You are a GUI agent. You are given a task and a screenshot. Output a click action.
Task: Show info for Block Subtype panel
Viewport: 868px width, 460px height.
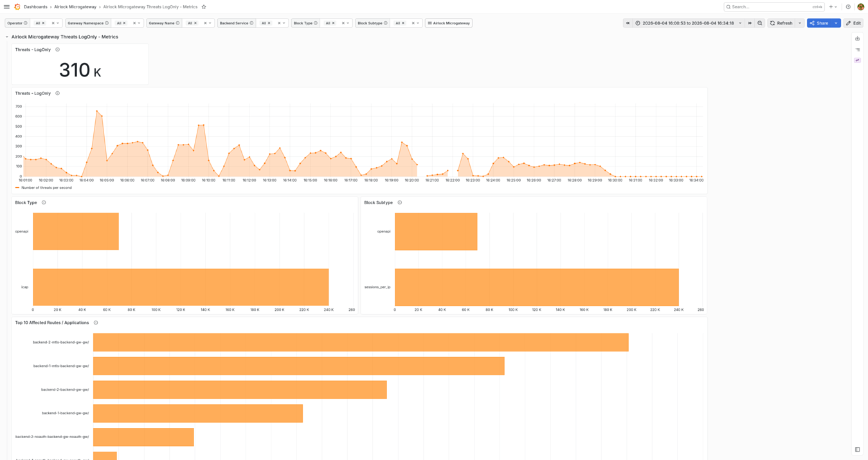coord(400,202)
